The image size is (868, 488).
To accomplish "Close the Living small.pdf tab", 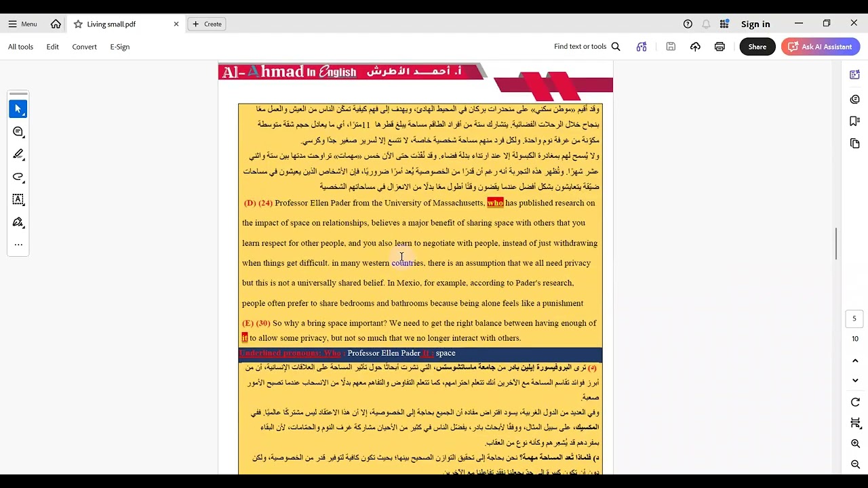I will point(176,24).
